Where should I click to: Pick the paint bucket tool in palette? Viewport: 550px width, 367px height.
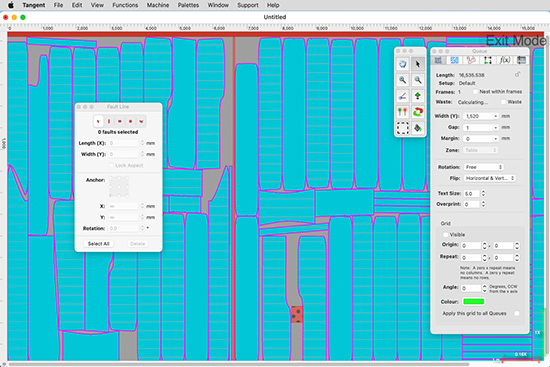[417, 128]
